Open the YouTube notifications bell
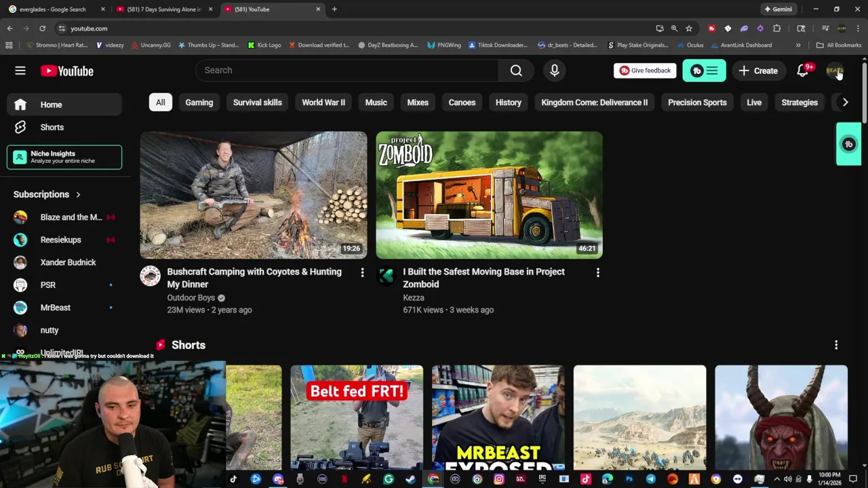The height and width of the screenshot is (488, 868). 803,70
